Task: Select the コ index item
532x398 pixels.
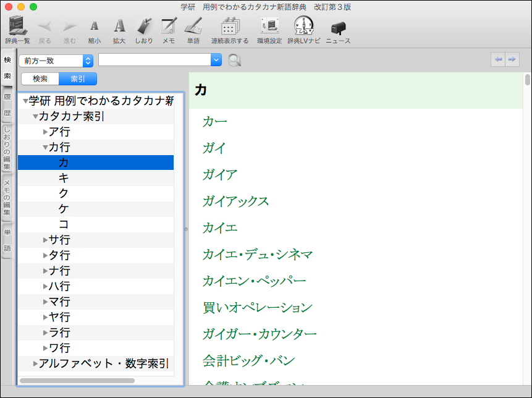Action: [96, 224]
